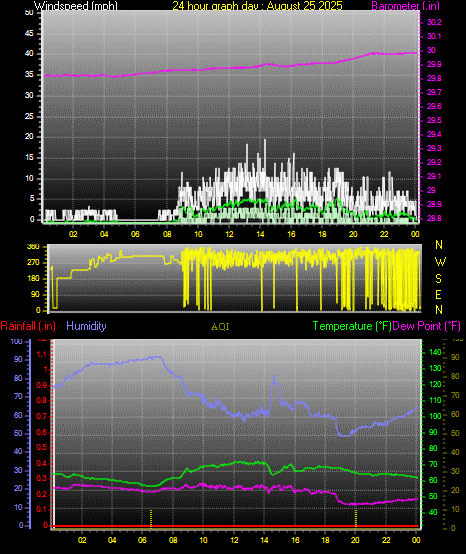Click the barometer peak near hour 21
Screen dimensions: 466x554
coord(373,53)
